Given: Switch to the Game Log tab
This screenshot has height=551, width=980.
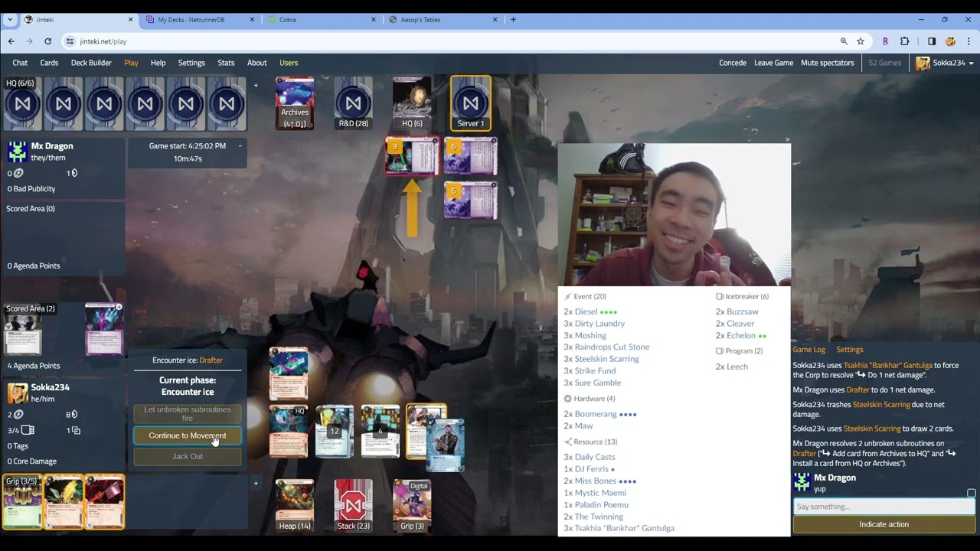Looking at the screenshot, I should (x=808, y=350).
